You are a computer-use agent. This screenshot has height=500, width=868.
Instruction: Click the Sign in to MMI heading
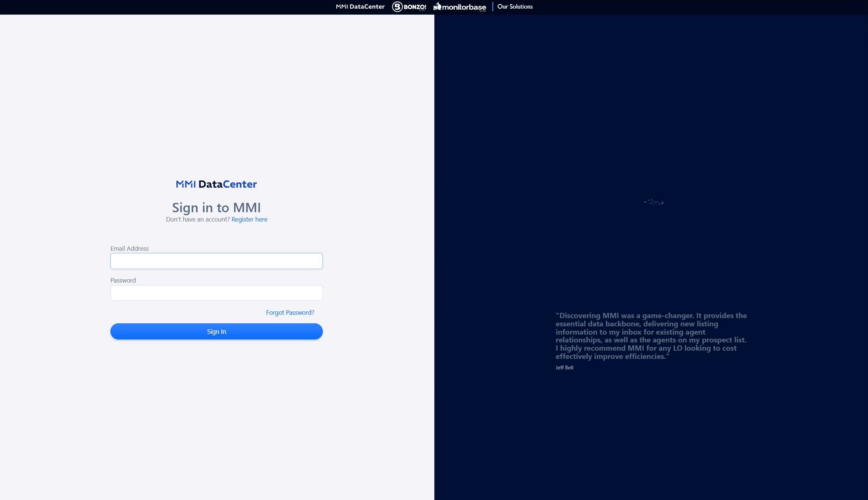coord(216,207)
